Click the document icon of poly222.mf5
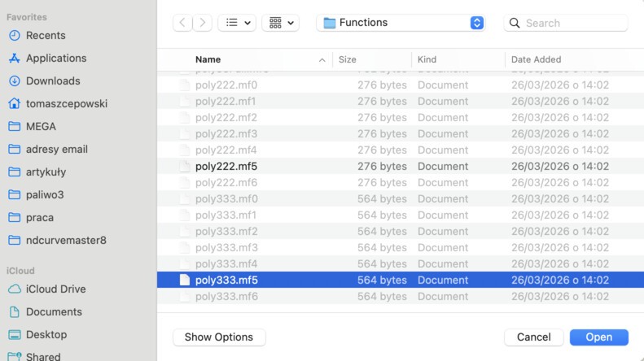Image resolution: width=644 pixels, height=361 pixels. pos(185,166)
